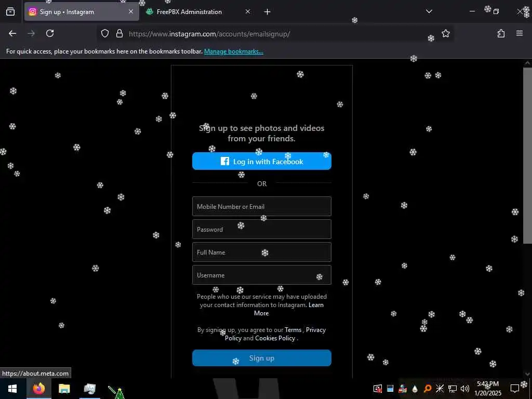
Task: Click the white snowflake star tray icon
Action: pyautogui.click(x=440, y=389)
